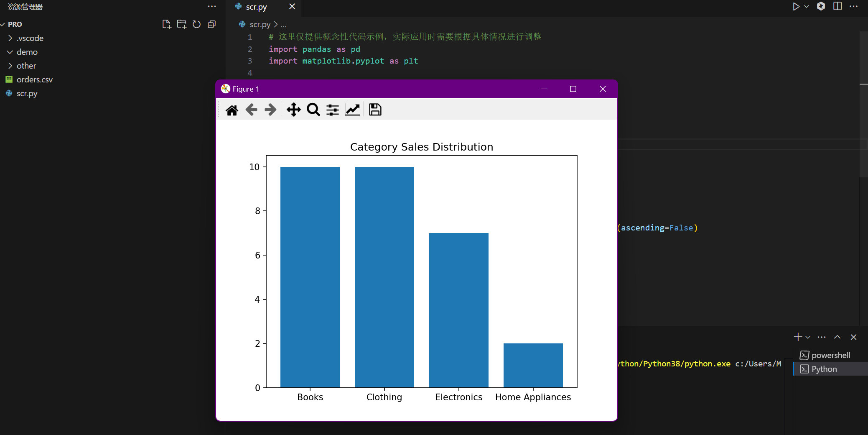Screen dimensions: 868x435
Task: Close the terminal panel
Action: [x=853, y=337]
